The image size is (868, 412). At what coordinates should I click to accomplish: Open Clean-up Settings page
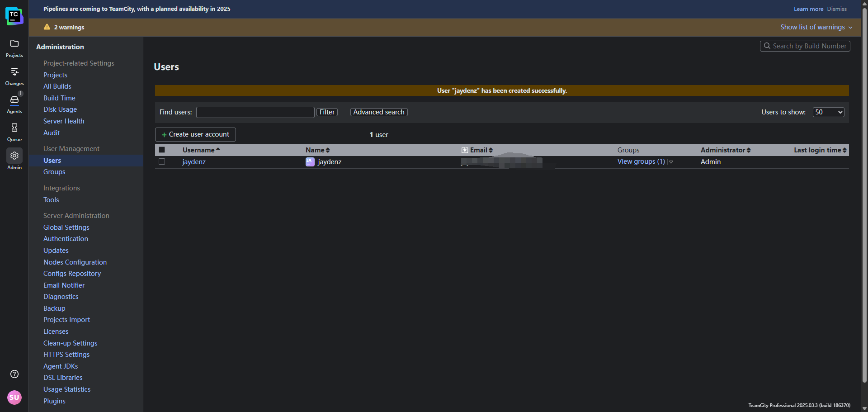pyautogui.click(x=70, y=343)
